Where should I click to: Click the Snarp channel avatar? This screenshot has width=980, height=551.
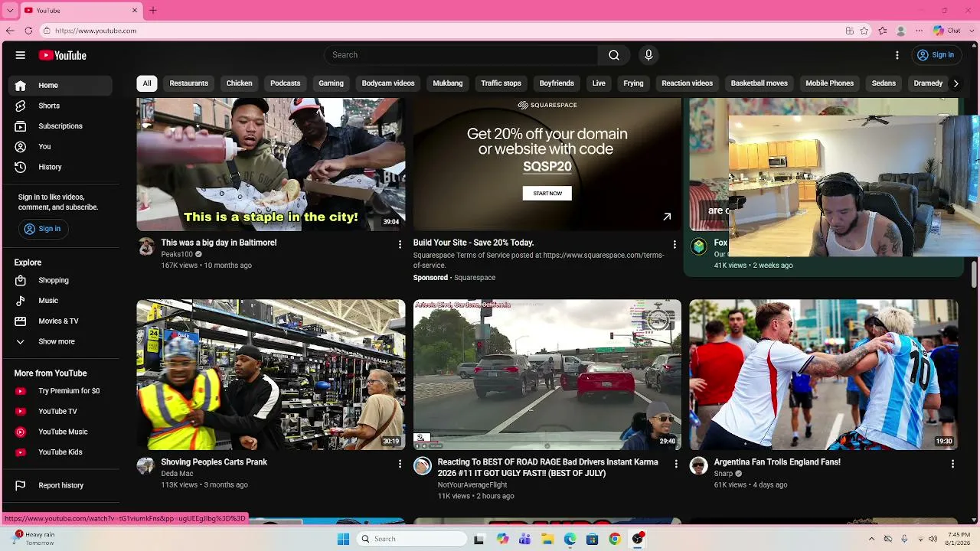click(698, 466)
